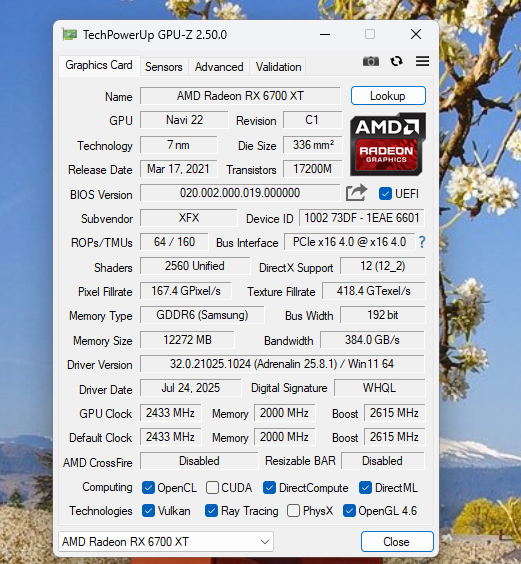Click the Name field AMD Radeon RX 6700 XT
The width and height of the screenshot is (521, 564).
(240, 96)
